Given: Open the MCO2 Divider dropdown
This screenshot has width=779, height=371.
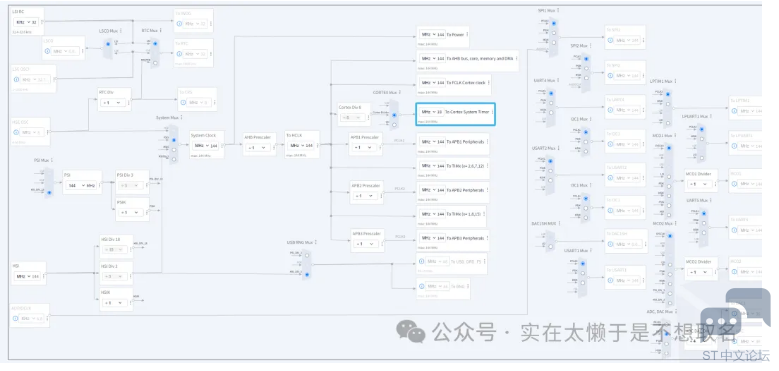Looking at the screenshot, I should click(x=700, y=272).
